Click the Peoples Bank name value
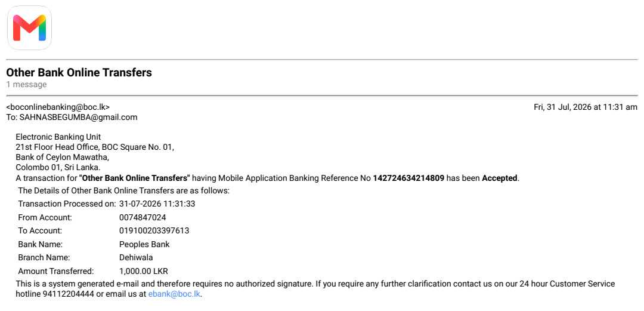 [144, 244]
